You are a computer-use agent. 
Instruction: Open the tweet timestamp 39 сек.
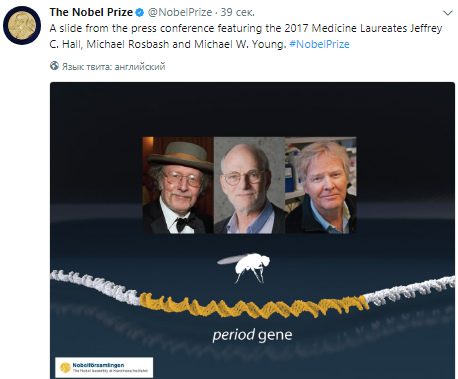pos(237,12)
